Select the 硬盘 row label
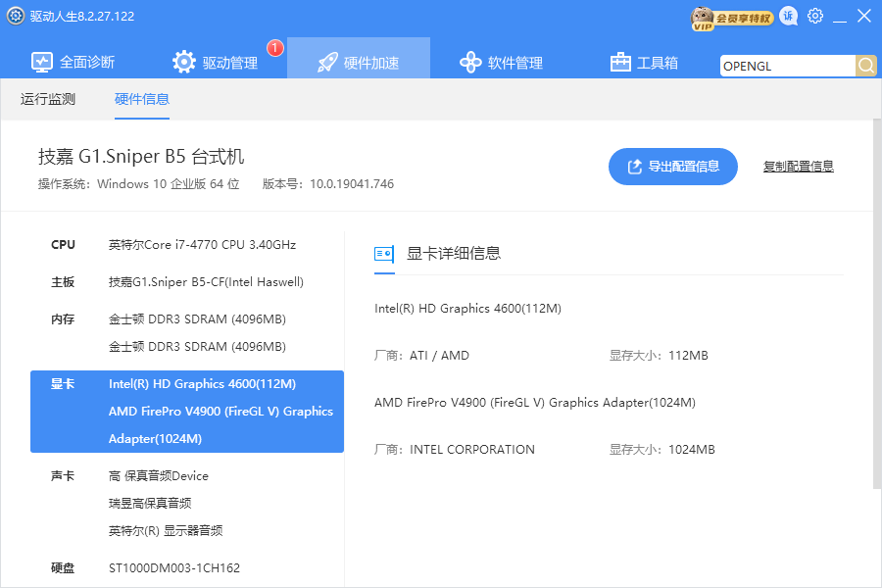This screenshot has width=882, height=588. (63, 568)
